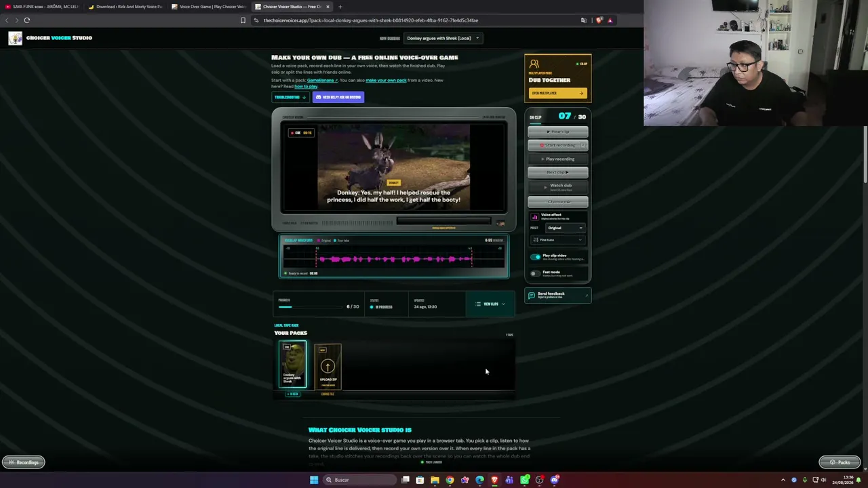The width and height of the screenshot is (868, 488).
Task: Toggle the Fast mode switch
Action: tap(536, 273)
